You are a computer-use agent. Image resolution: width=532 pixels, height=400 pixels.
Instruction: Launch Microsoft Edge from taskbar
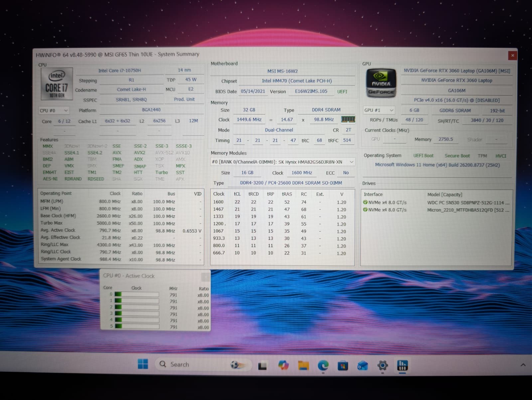click(323, 365)
